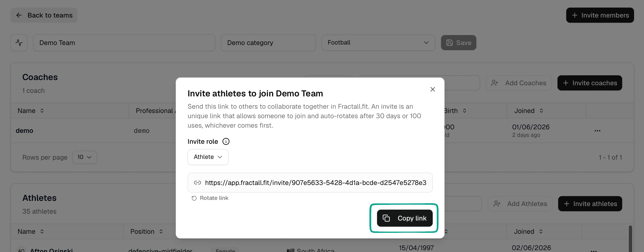Click the '1 coach' count text
This screenshot has height=252, width=644.
coord(33,91)
